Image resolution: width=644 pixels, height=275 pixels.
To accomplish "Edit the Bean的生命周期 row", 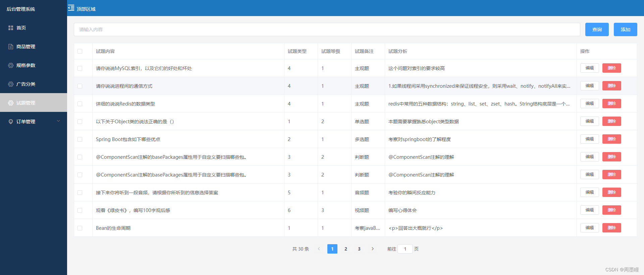I will pyautogui.click(x=590, y=228).
